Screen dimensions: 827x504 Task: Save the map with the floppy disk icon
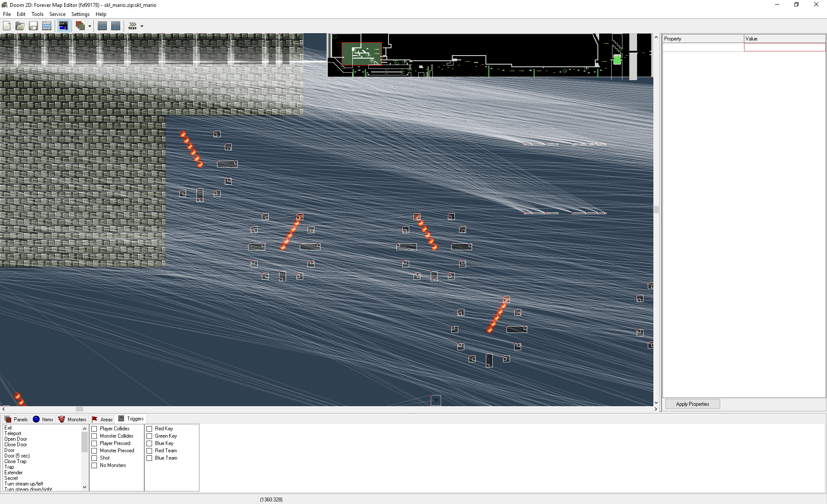coord(33,26)
